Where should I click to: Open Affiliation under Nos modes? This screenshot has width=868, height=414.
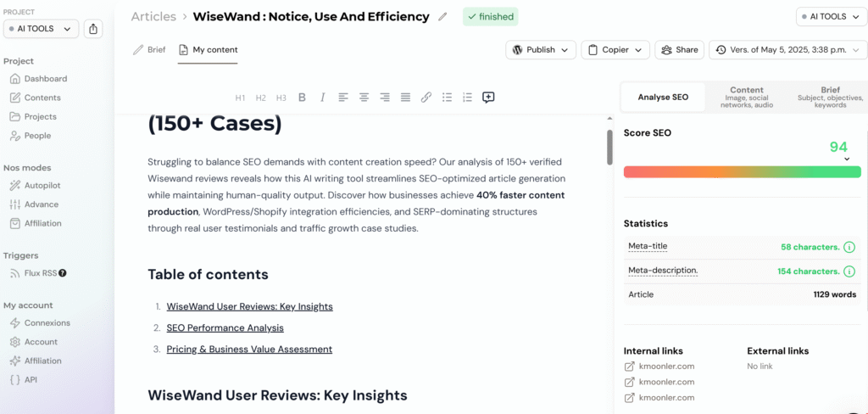tap(36, 223)
